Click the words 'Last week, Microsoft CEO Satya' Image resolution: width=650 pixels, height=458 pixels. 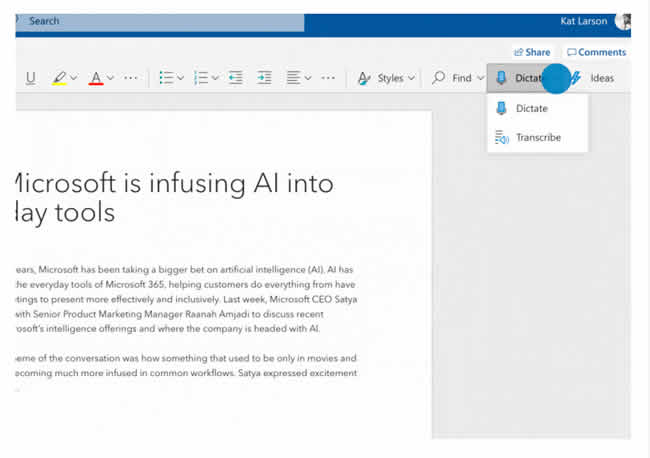coord(290,299)
